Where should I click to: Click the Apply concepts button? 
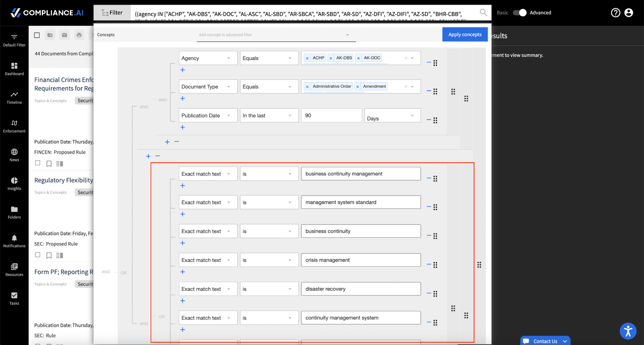pyautogui.click(x=465, y=34)
